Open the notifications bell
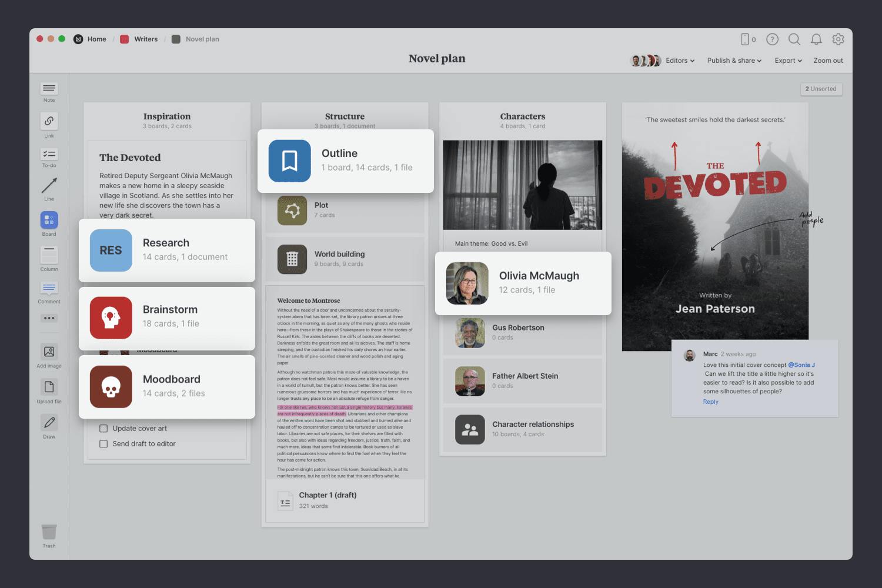Screen dimensions: 882x588 pos(816,39)
